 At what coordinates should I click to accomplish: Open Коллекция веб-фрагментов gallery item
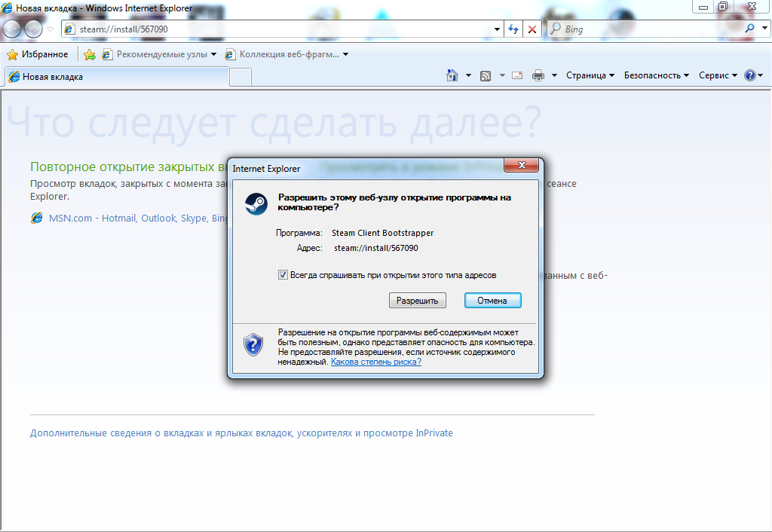[x=286, y=54]
